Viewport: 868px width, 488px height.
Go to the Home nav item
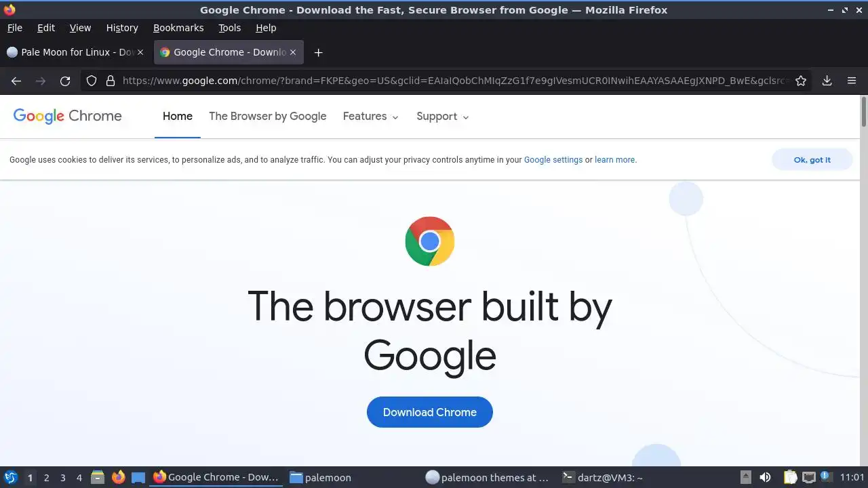pos(178,116)
